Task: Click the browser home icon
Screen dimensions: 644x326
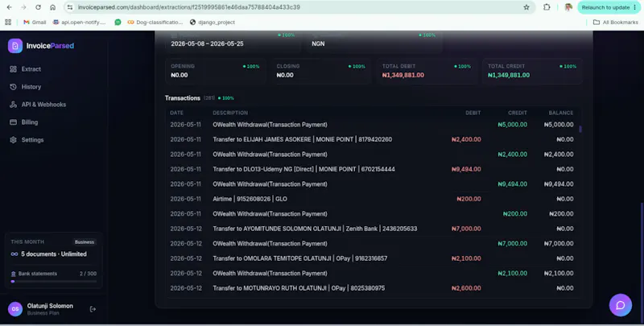Action: click(x=52, y=7)
